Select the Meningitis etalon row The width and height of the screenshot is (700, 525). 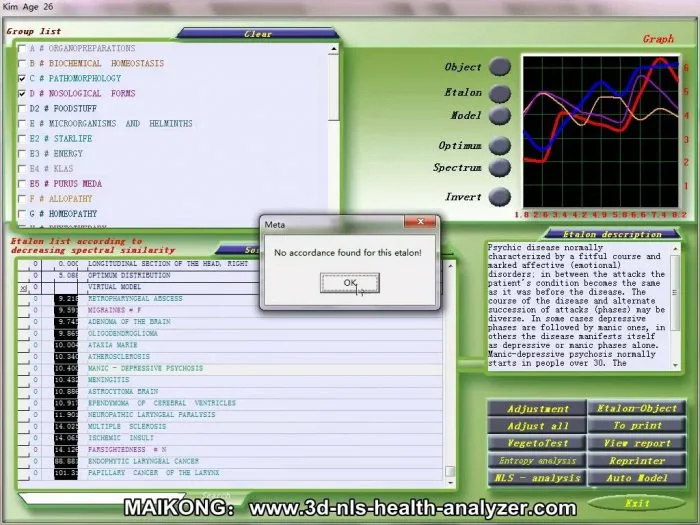[x=230, y=380]
